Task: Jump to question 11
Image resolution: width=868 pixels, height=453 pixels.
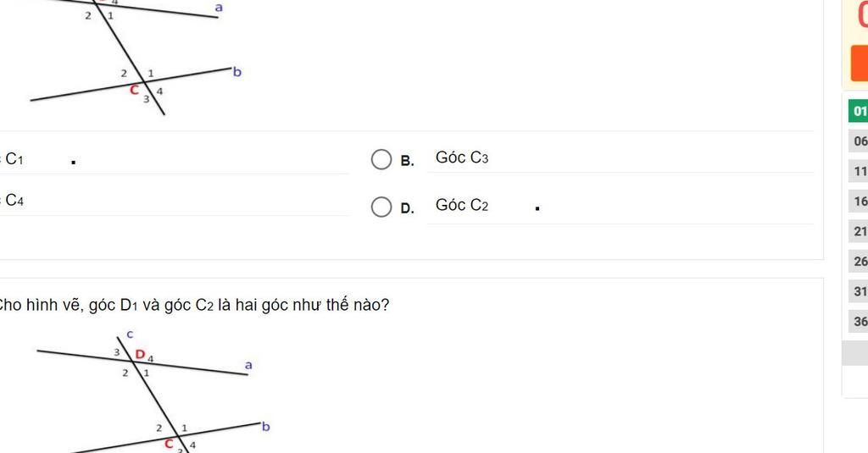Action: pos(860,172)
